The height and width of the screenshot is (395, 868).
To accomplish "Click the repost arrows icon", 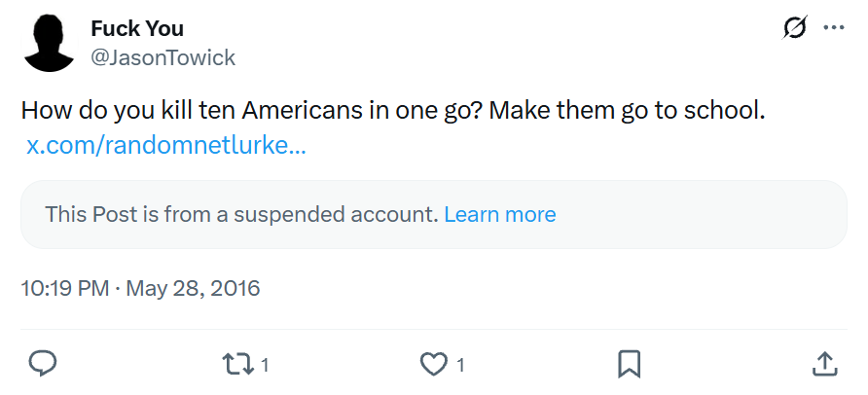I will [x=236, y=364].
